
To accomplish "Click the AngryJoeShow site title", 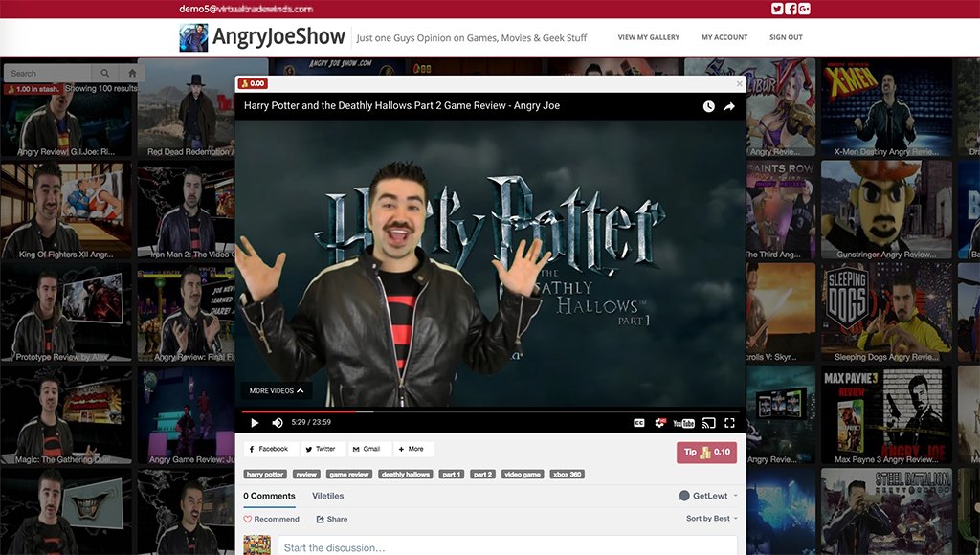I will 278,37.
